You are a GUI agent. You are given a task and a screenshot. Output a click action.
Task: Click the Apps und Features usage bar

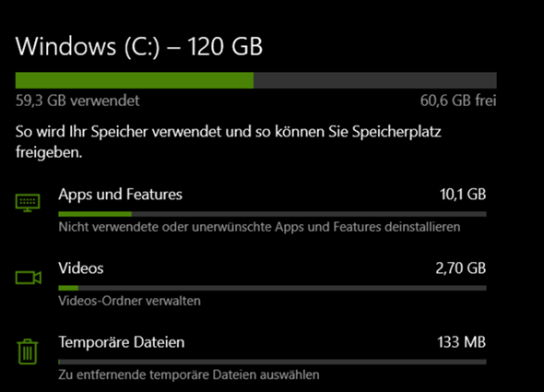(x=272, y=214)
